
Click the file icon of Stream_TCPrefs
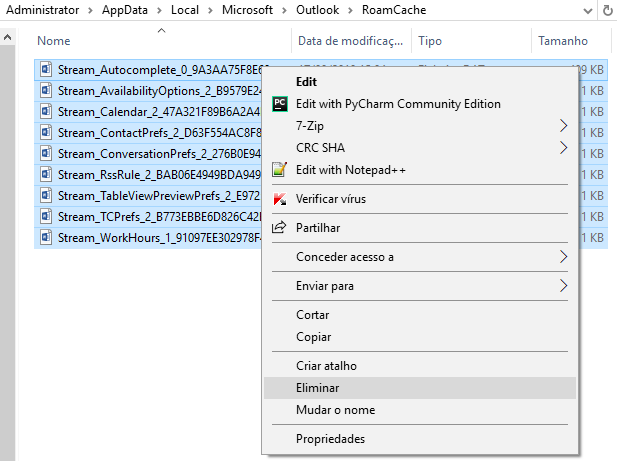click(x=46, y=217)
